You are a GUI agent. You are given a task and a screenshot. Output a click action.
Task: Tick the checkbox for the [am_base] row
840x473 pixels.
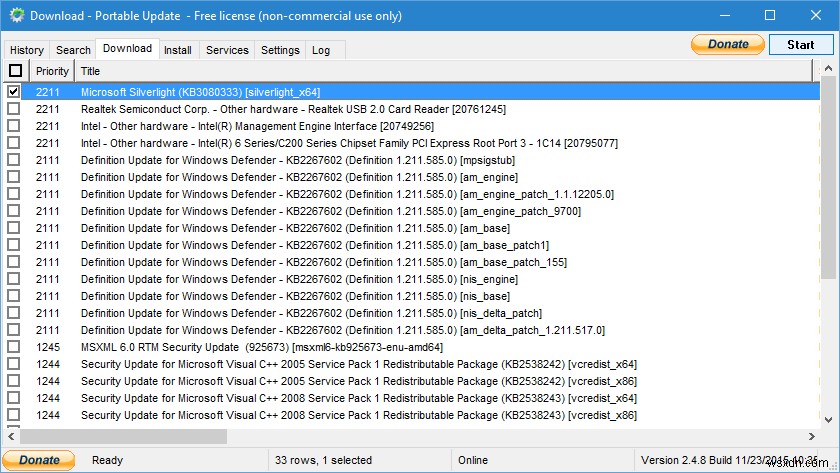[13, 228]
